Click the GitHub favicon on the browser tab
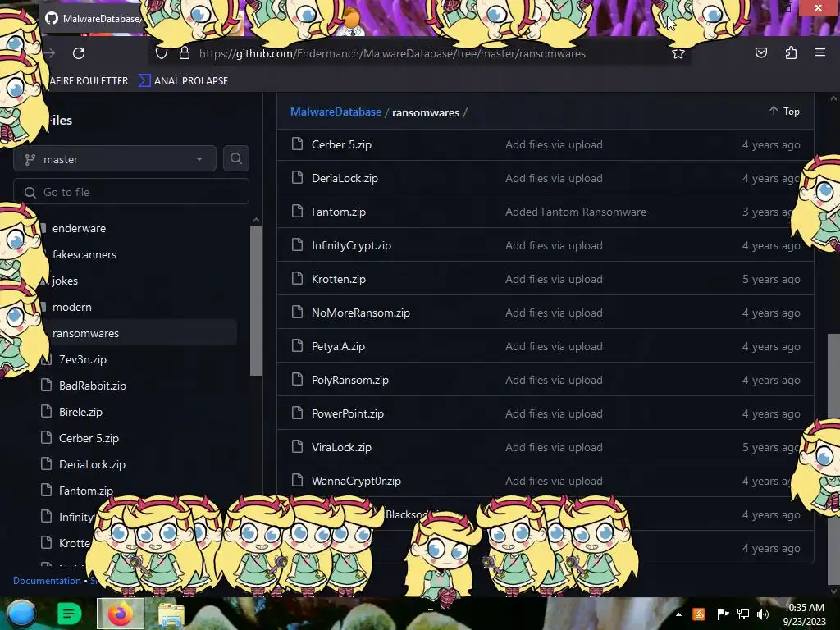Viewport: 840px width, 630px height. click(52, 18)
